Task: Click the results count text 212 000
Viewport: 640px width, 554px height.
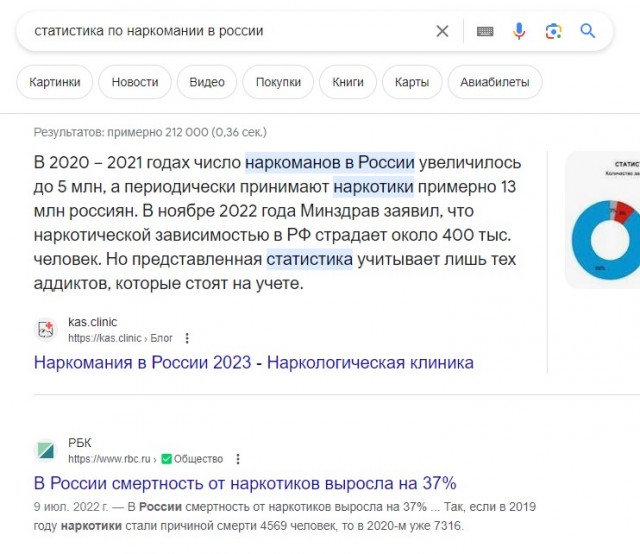Action: pos(187,132)
